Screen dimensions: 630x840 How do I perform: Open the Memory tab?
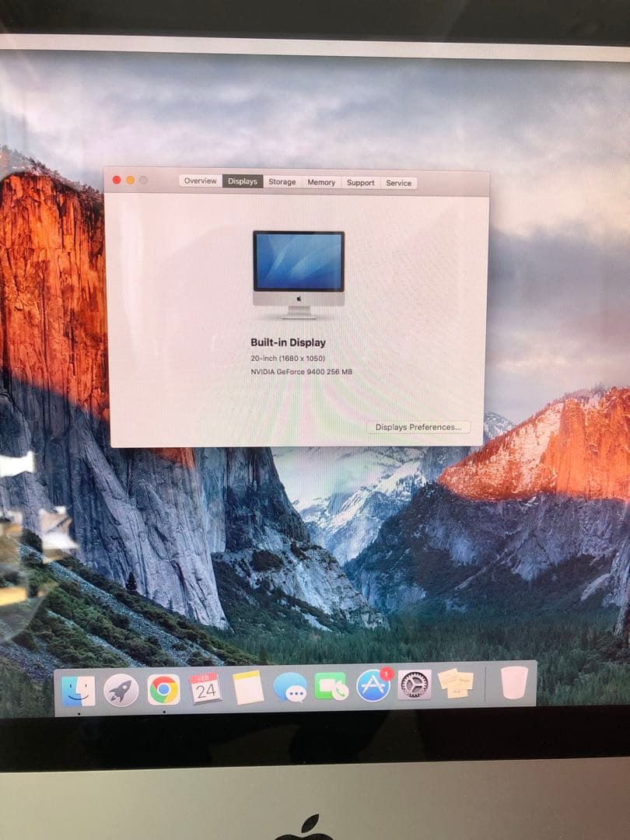(320, 181)
